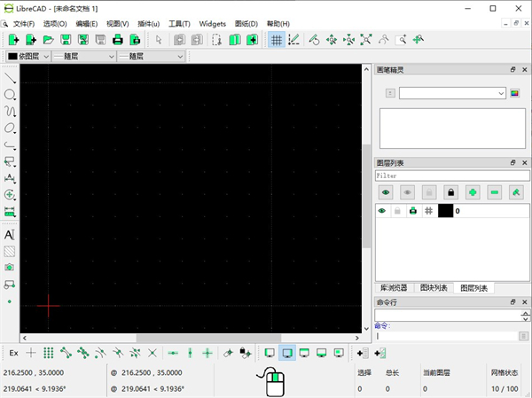The height and width of the screenshot is (398, 532).
Task: Click the black color swatch of layer 0
Action: 445,211
